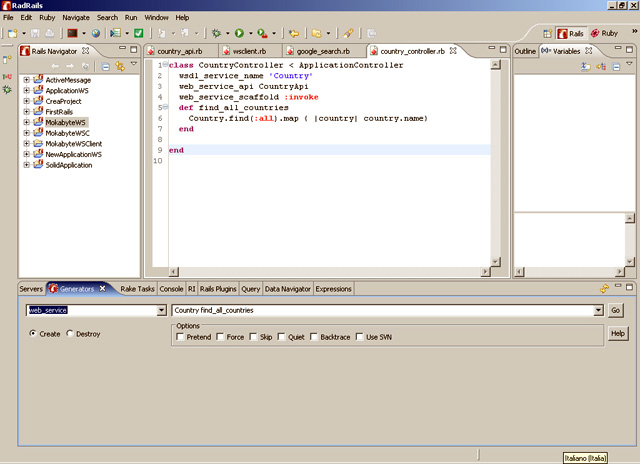The height and width of the screenshot is (464, 640).
Task: Enable the Force checkbox
Action: point(220,337)
